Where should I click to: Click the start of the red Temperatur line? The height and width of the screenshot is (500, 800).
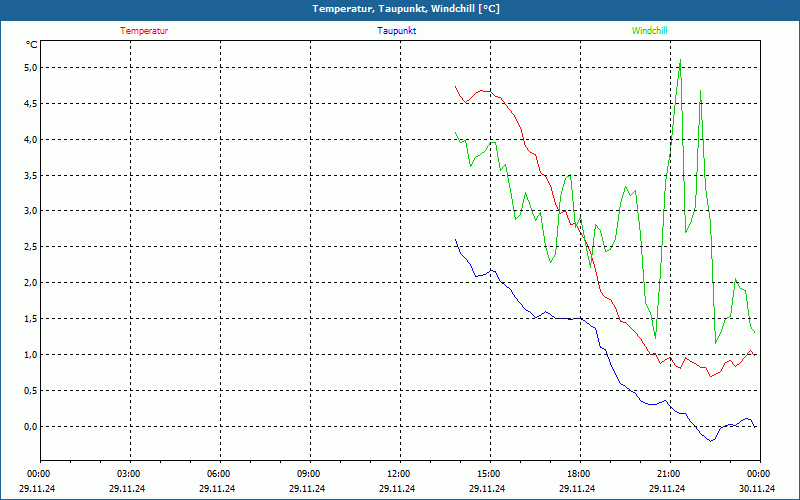coord(456,87)
